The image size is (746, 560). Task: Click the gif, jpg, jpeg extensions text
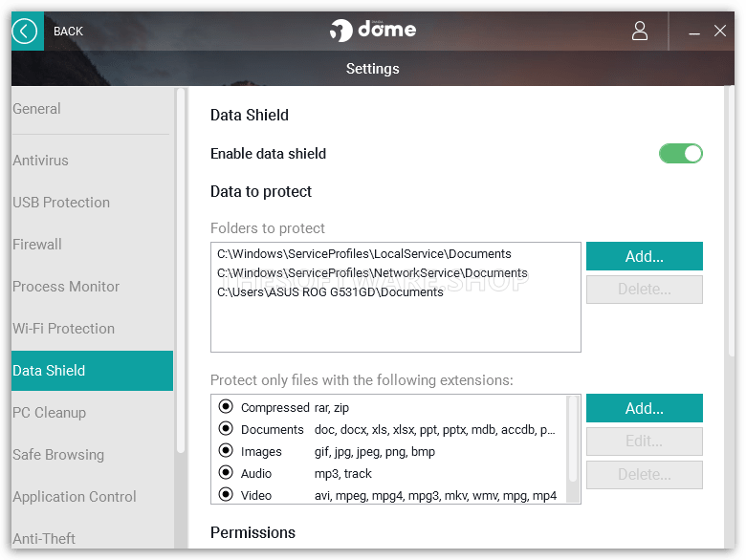pyautogui.click(x=374, y=452)
